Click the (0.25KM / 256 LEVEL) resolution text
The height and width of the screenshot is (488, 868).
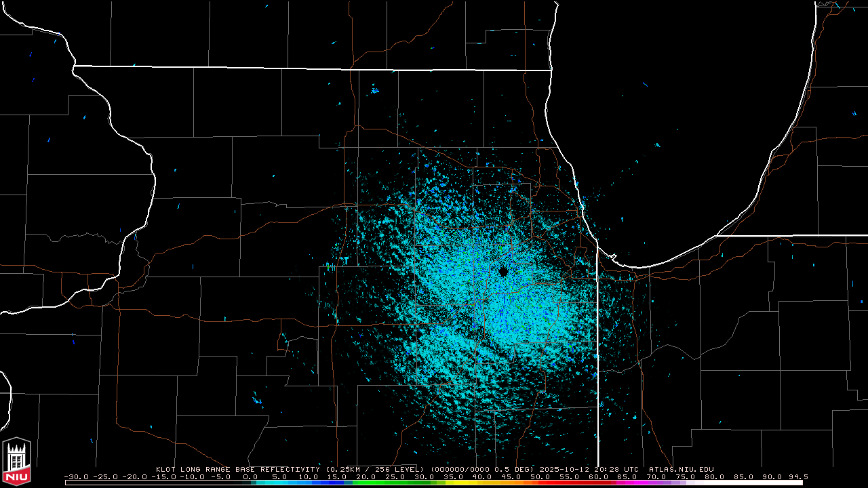click(375, 469)
